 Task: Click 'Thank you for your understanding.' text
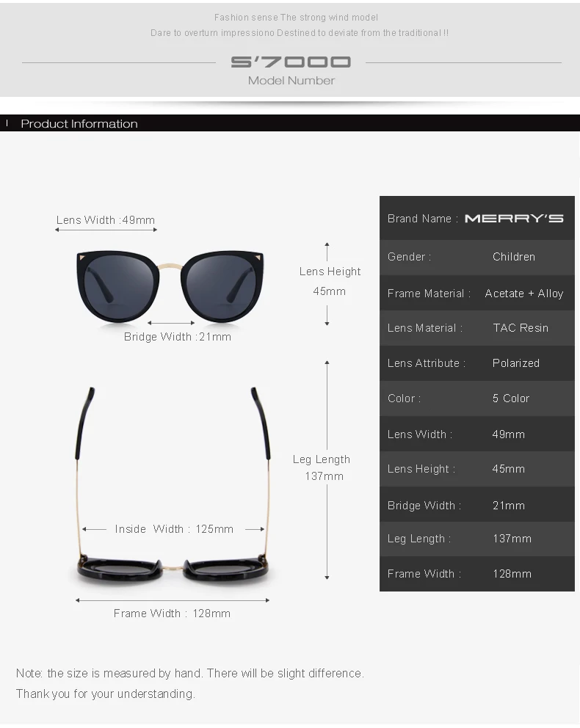[106, 694]
